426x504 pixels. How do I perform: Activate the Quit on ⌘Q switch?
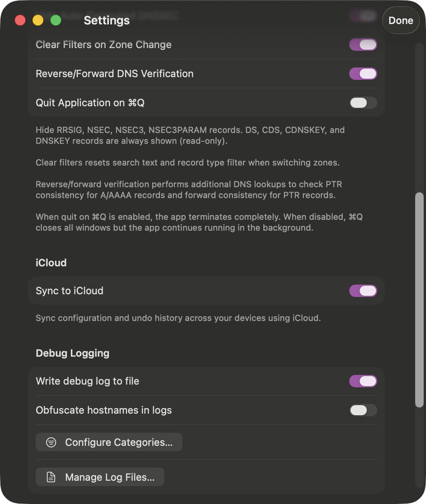click(x=363, y=103)
